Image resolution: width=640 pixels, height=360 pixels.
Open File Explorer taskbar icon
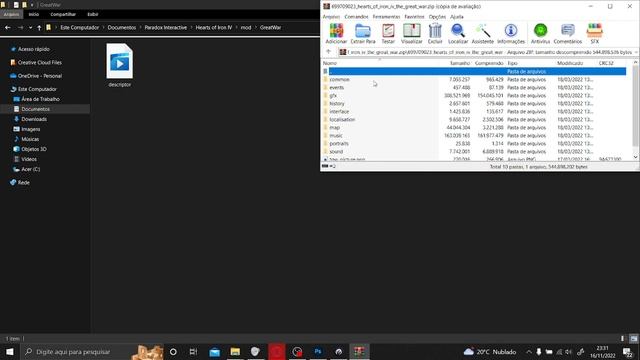click(235, 351)
